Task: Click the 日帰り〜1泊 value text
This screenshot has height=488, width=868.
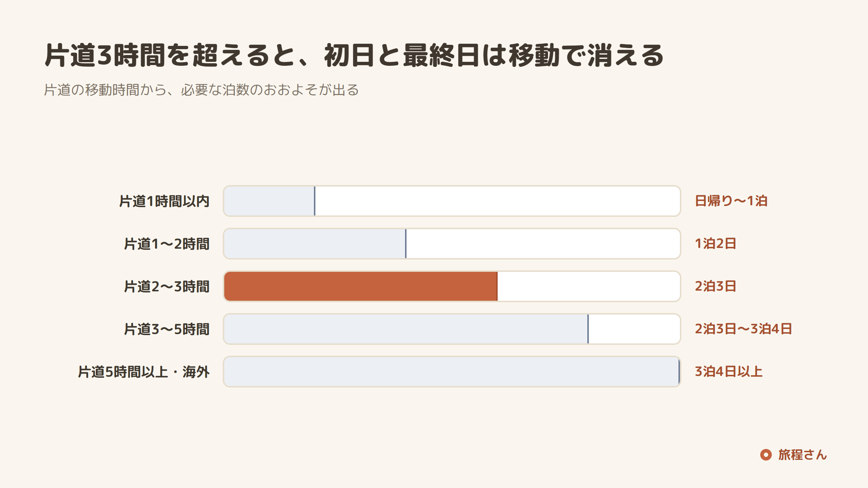Action: (x=731, y=201)
